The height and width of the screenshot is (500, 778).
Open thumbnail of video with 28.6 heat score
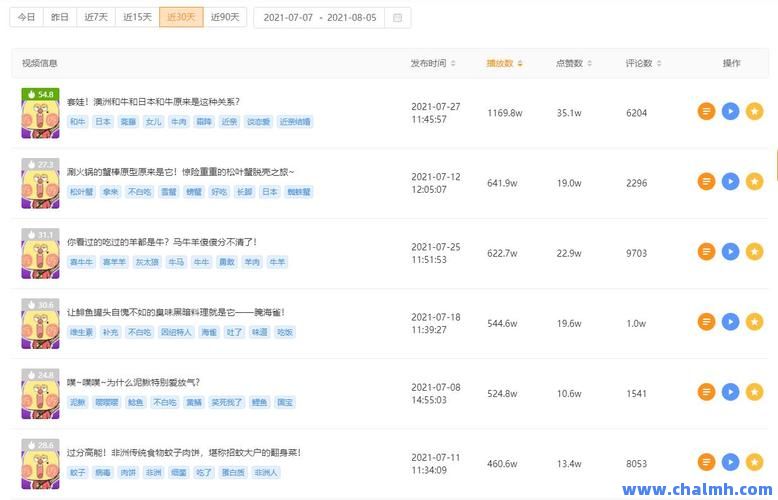tap(40, 464)
